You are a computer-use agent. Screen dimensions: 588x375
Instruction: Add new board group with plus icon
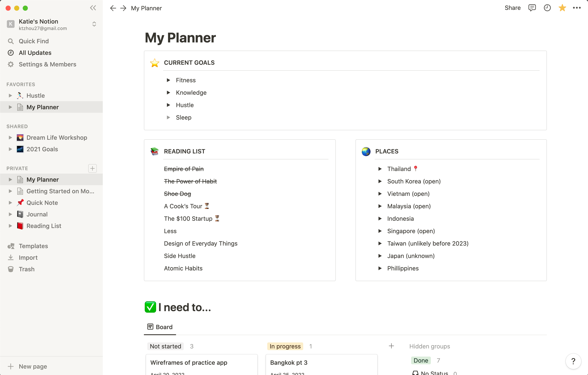391,346
